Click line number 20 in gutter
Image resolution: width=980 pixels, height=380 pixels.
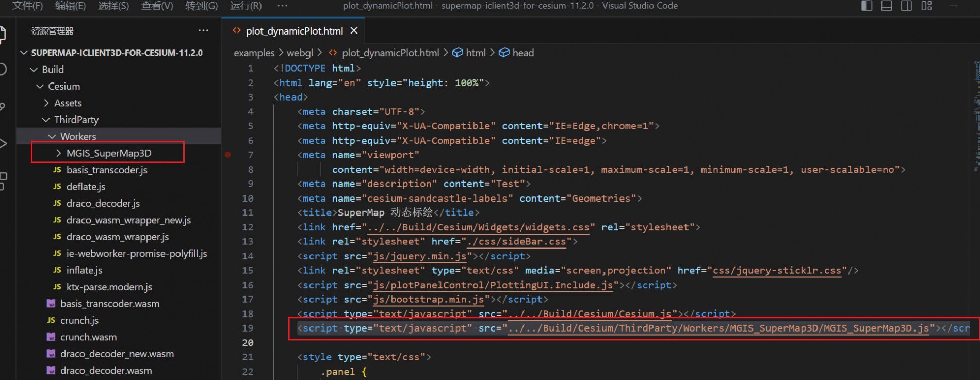(x=248, y=342)
